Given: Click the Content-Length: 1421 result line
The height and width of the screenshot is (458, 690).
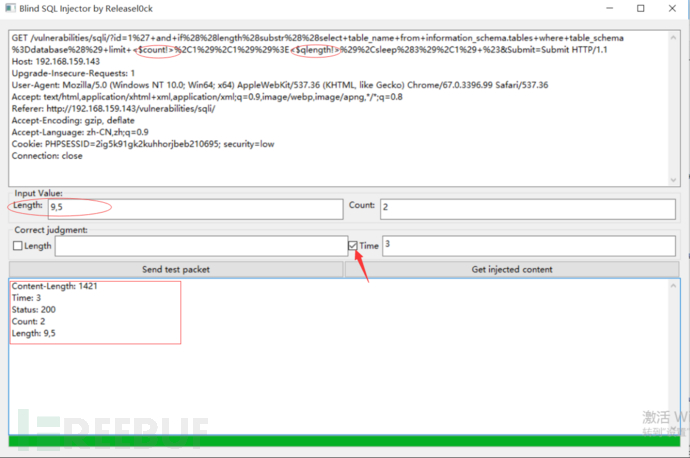Looking at the screenshot, I should 55,286.
